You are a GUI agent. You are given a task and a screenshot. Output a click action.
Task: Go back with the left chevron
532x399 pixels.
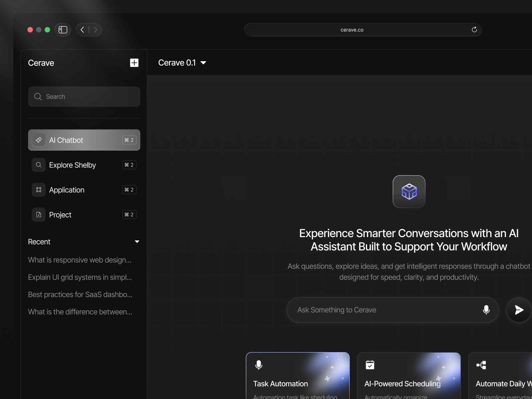[x=82, y=30]
